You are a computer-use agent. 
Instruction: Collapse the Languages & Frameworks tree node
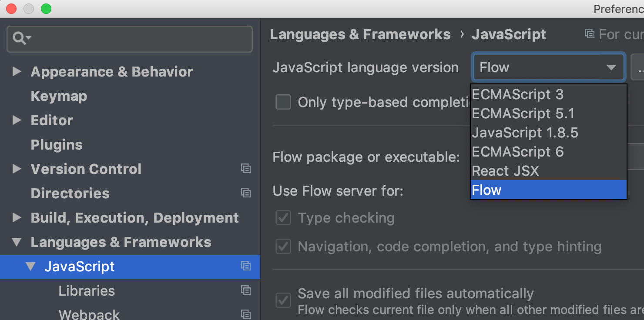[x=17, y=242]
